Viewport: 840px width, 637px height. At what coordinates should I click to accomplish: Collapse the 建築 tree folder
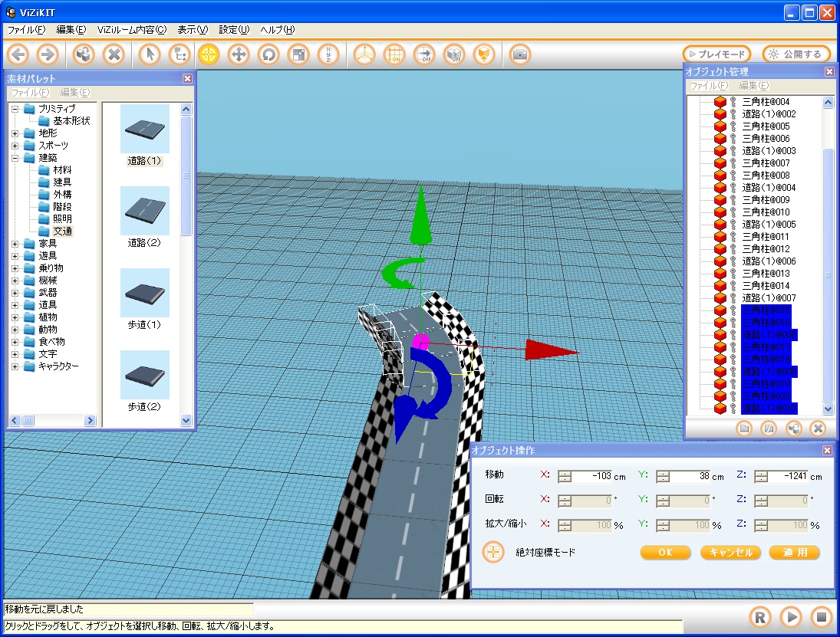click(15, 158)
